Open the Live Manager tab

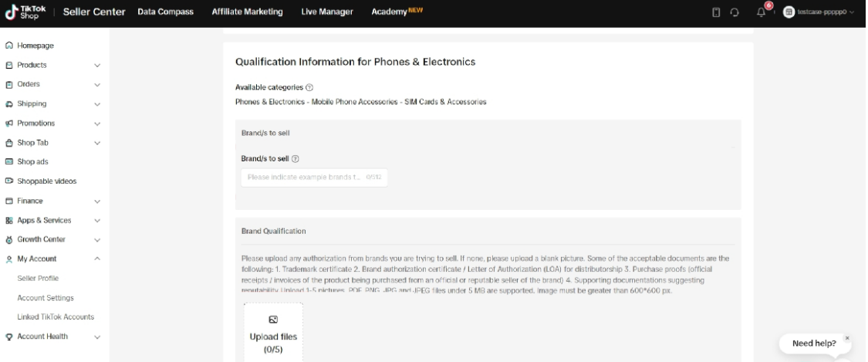(327, 12)
